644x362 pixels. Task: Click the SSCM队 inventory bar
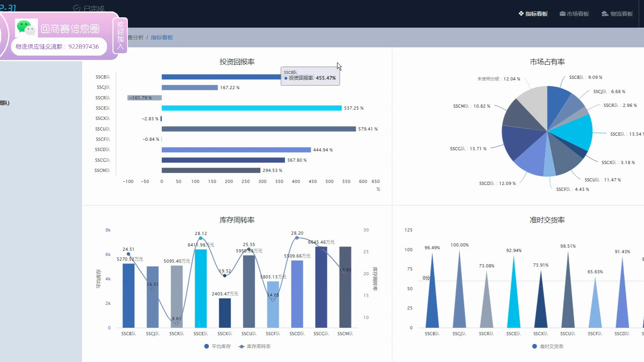[x=345, y=287]
